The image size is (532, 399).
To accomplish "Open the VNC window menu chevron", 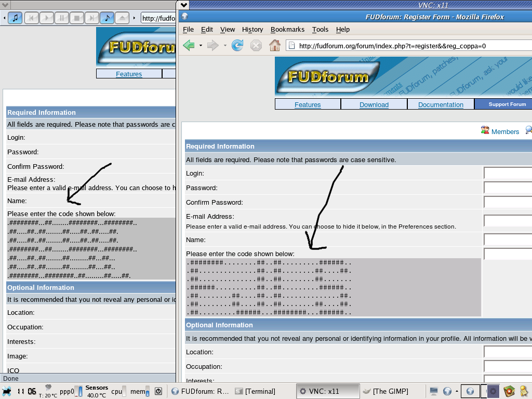I will coord(183,5).
